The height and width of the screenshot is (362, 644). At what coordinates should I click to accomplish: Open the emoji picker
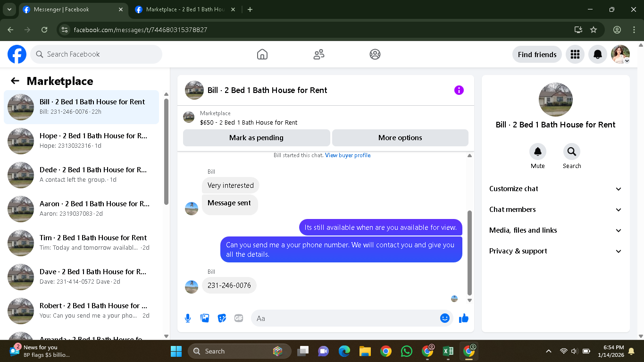tap(444, 318)
